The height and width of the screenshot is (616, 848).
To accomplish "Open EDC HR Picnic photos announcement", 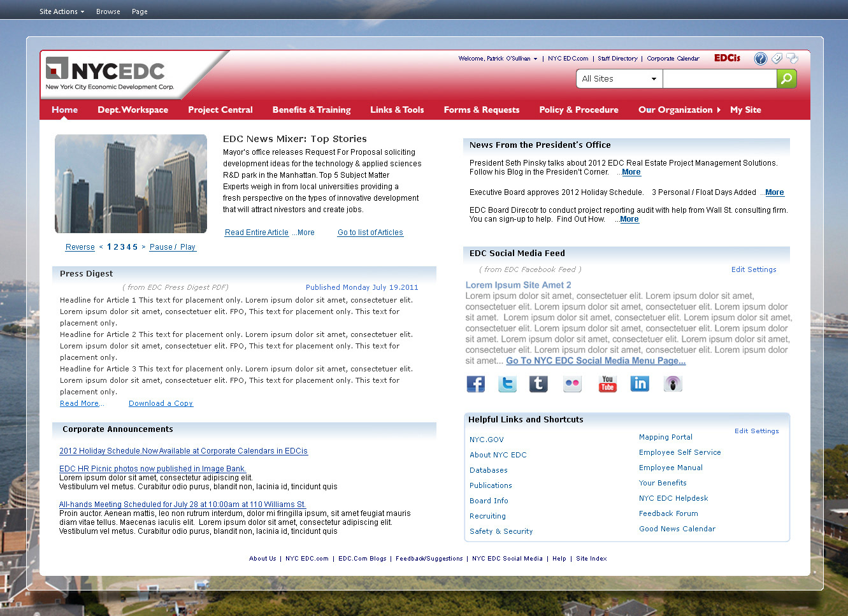I will 152,469.
